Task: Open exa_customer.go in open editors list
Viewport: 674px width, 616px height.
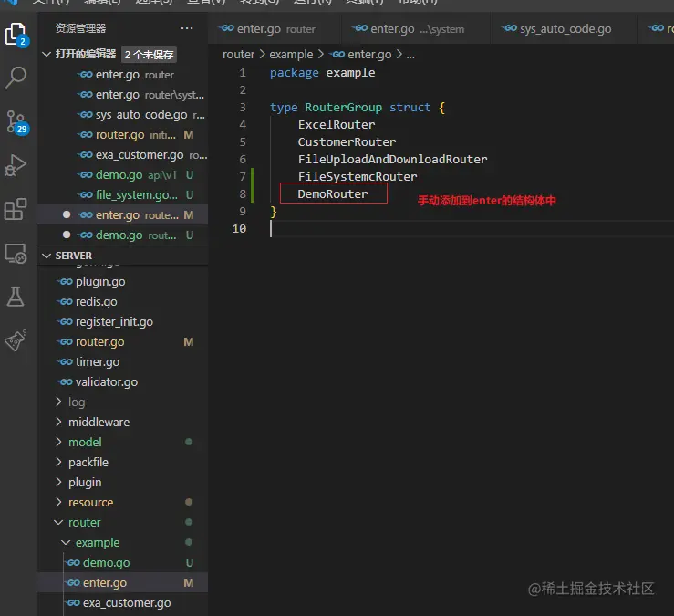Action: click(122, 155)
